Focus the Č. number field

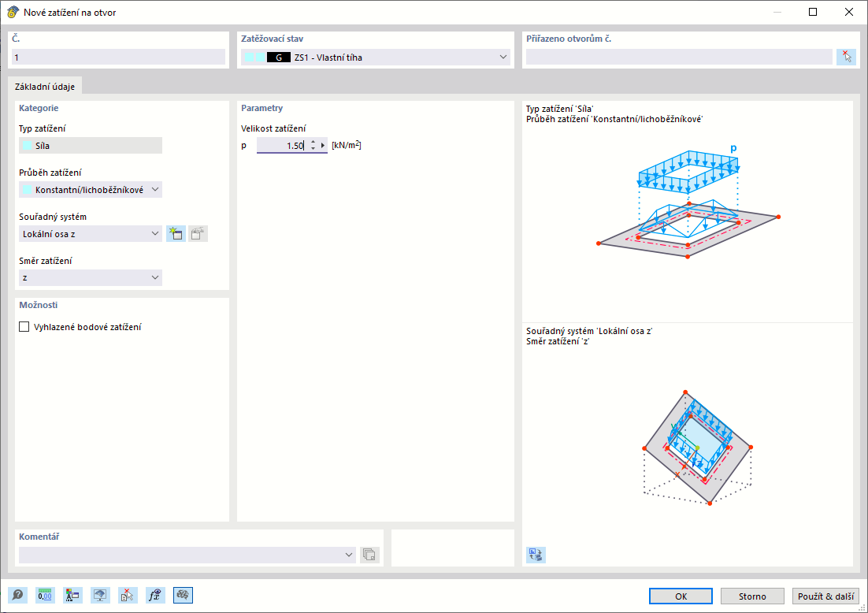(118, 57)
